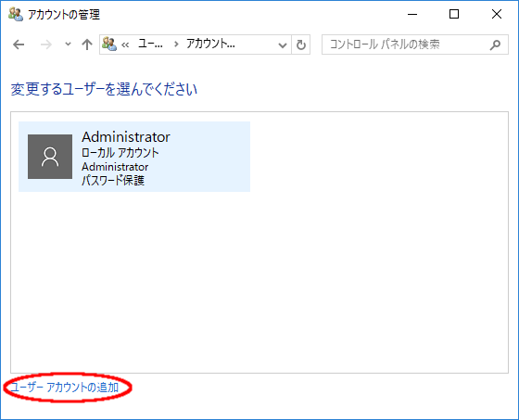Expand the arrow after ユー... breadcrumb

176,45
